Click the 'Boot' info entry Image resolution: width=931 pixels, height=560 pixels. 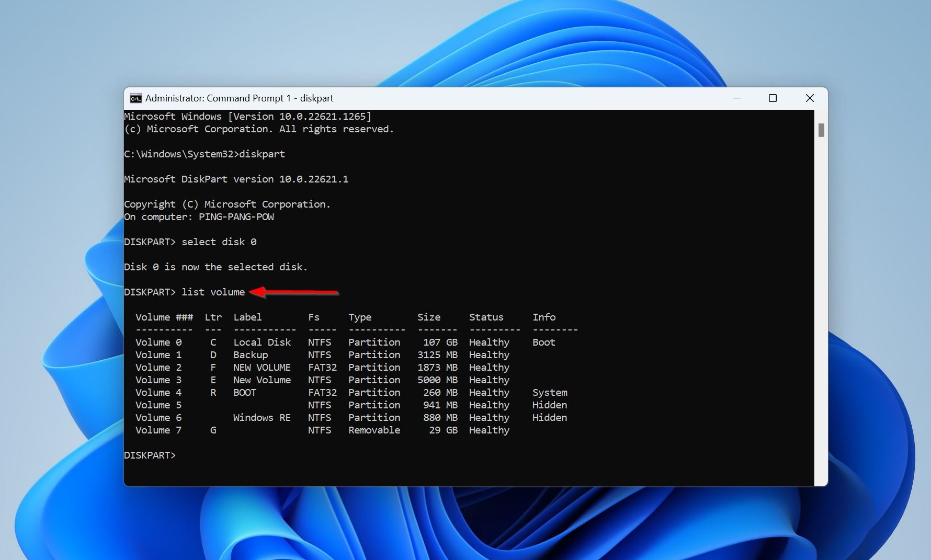[x=544, y=342]
